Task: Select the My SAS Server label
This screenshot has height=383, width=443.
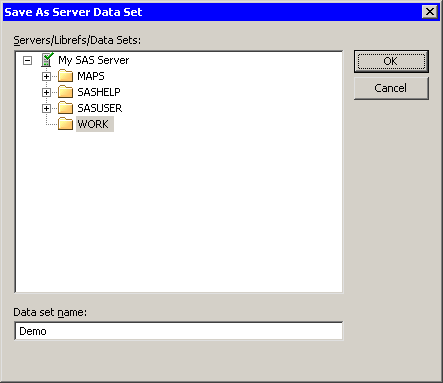Action: (93, 60)
